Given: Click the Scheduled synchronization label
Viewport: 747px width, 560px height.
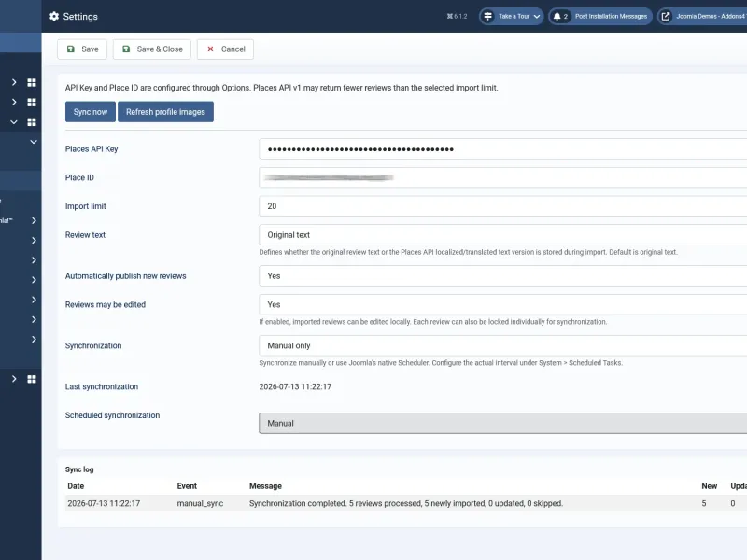Looking at the screenshot, I should tap(112, 415).
